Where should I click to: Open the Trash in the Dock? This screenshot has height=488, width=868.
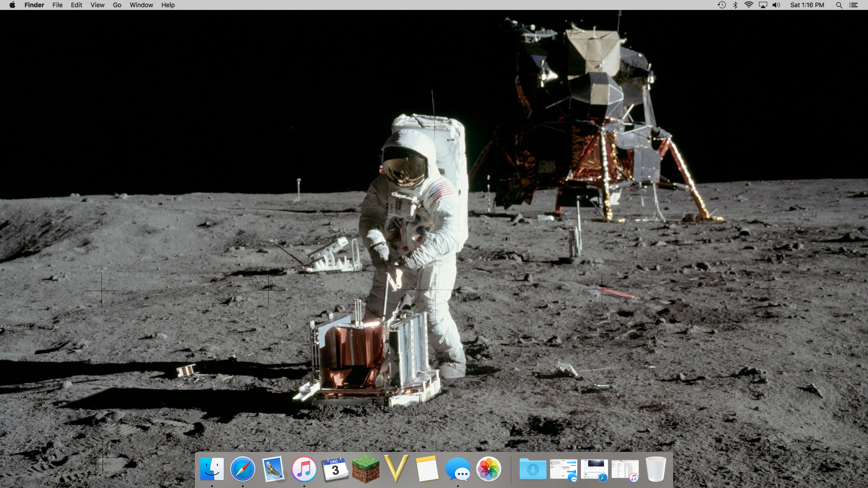point(656,469)
